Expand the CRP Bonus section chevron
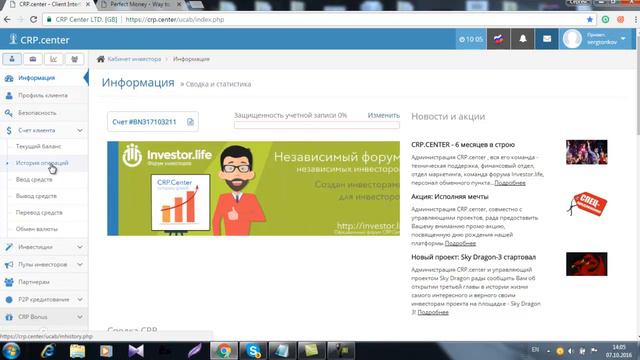 80,317
